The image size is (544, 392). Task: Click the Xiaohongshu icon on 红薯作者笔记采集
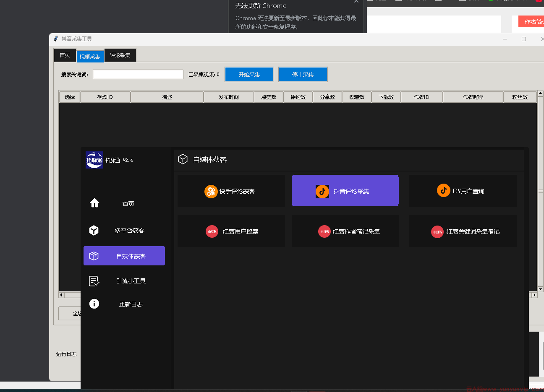tap(324, 231)
